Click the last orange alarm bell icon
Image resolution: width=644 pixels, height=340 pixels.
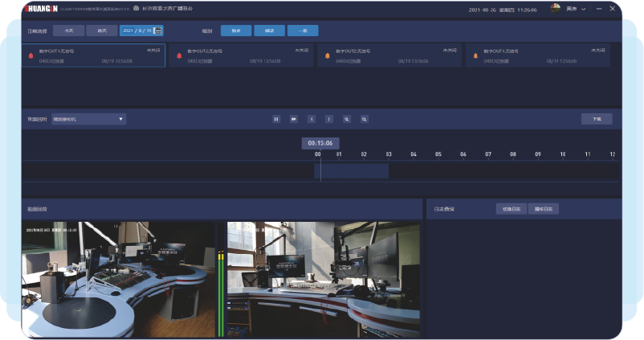click(475, 56)
